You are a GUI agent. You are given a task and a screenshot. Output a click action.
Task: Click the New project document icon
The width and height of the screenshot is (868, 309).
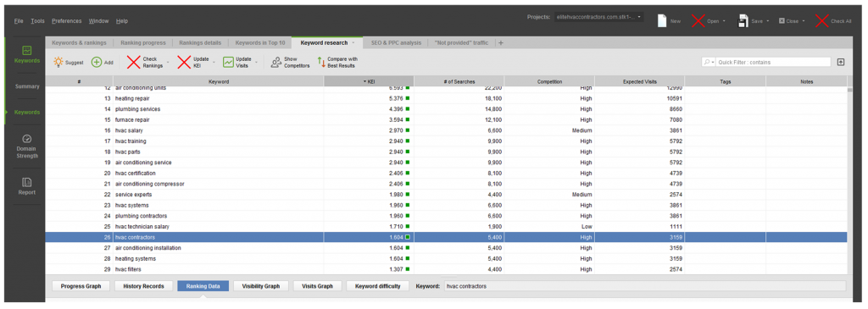pos(661,20)
